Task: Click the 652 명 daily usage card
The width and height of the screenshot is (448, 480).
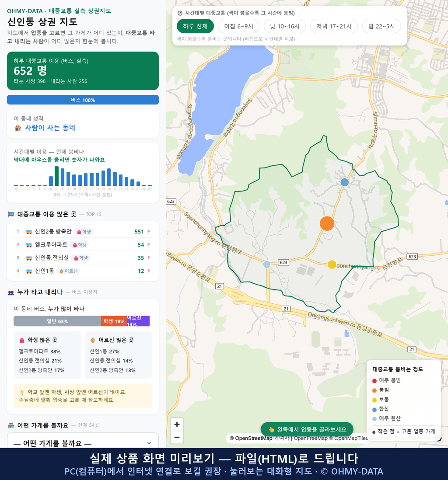Action: tap(83, 71)
